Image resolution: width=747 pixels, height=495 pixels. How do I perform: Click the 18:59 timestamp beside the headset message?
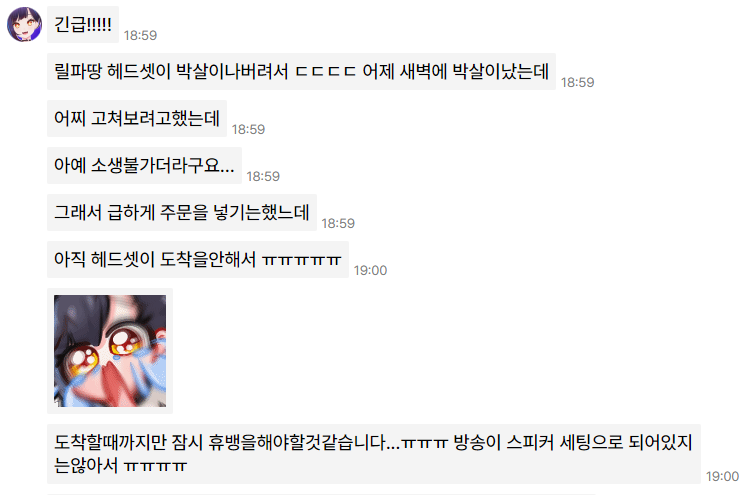pos(577,82)
